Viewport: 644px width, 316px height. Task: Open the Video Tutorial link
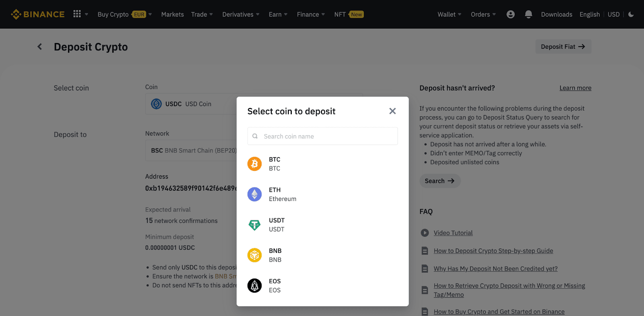click(x=453, y=233)
